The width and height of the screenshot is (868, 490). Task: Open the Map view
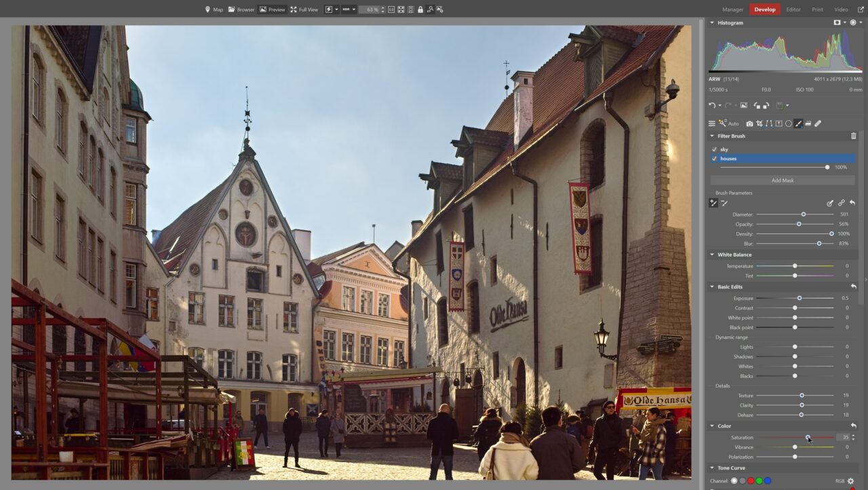[x=214, y=10]
